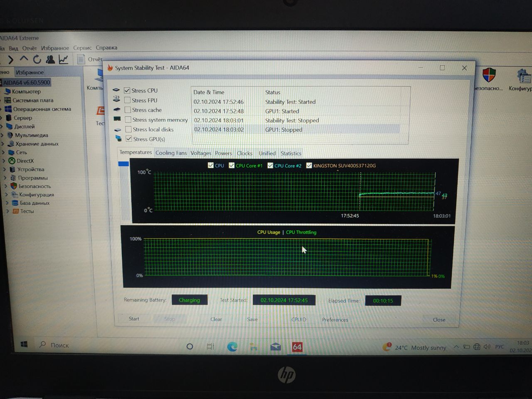
Task: Expand the Сеть tree node
Action: (x=4, y=153)
